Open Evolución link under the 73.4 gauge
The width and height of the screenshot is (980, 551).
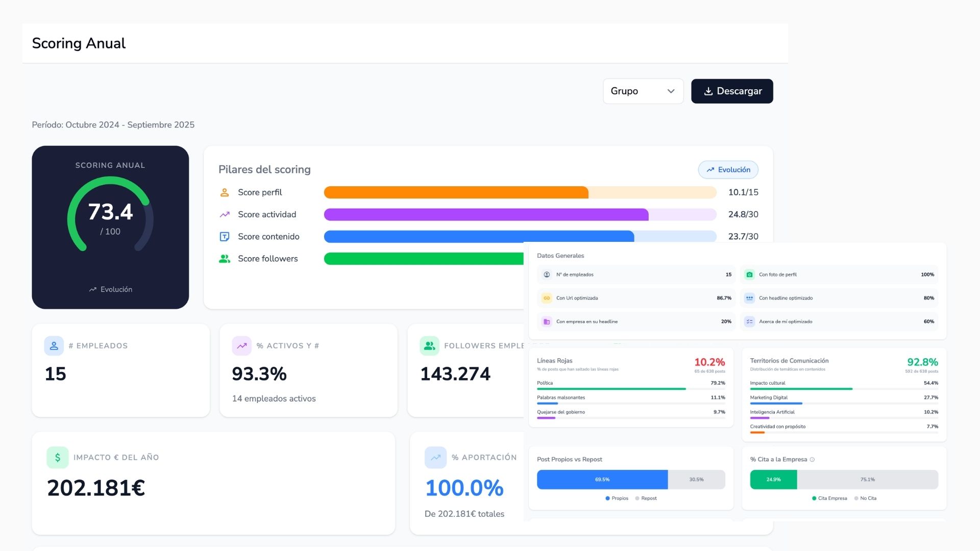(110, 289)
